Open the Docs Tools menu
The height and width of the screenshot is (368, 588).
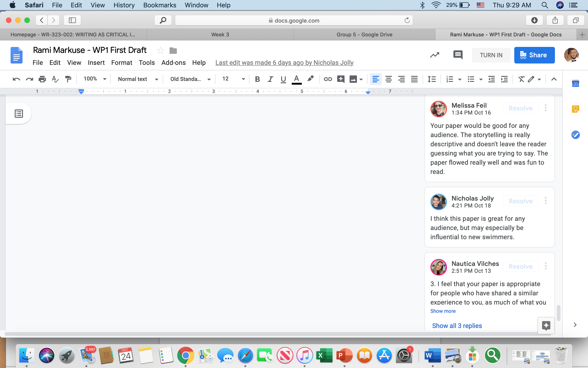[147, 63]
